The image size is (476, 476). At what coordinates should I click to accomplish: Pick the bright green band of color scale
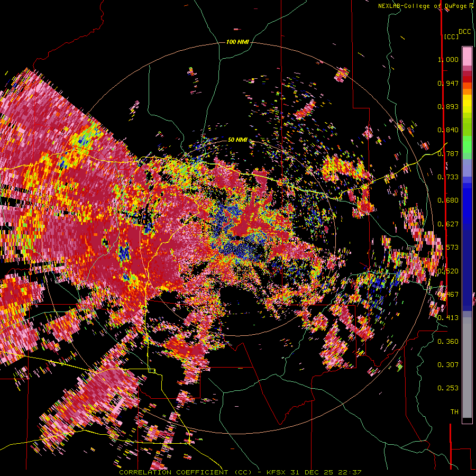[467, 144]
